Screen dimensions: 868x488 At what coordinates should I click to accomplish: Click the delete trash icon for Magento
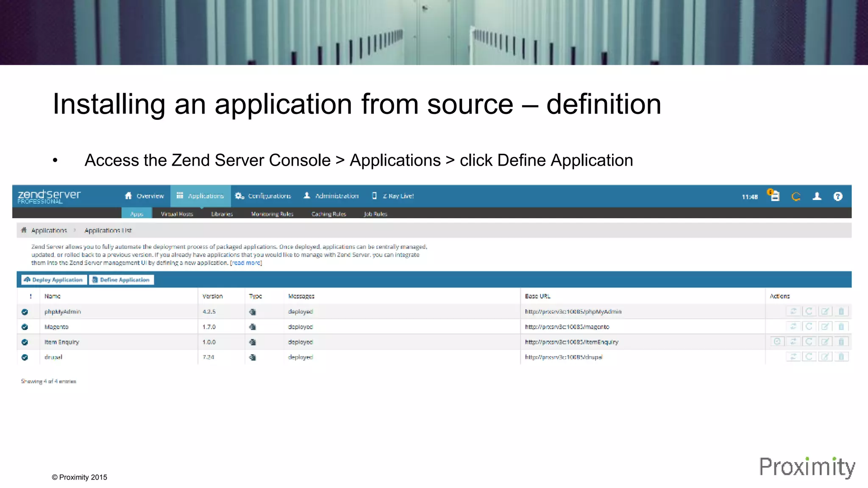click(x=841, y=327)
